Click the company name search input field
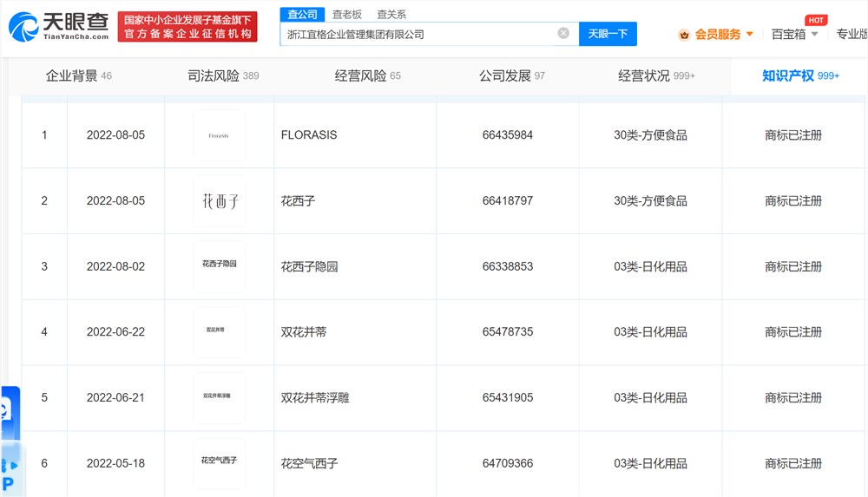This screenshot has width=868, height=497. point(417,34)
